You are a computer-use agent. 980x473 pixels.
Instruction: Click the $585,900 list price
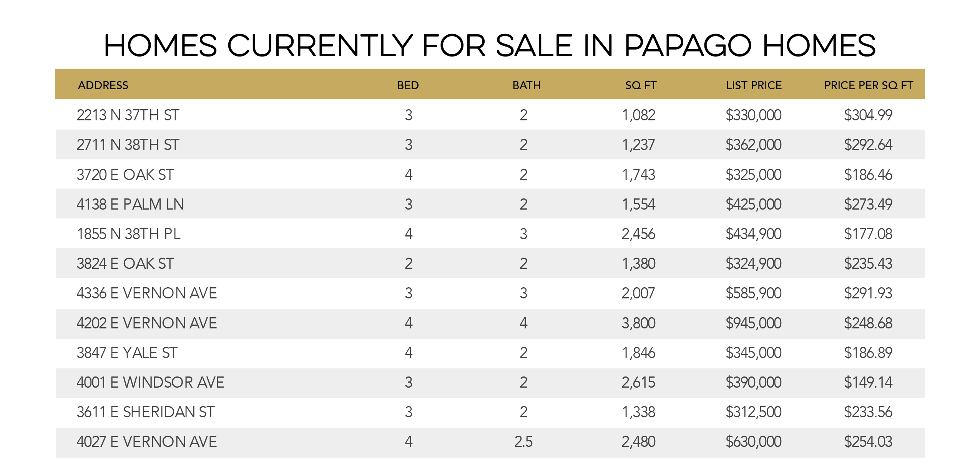[753, 293]
